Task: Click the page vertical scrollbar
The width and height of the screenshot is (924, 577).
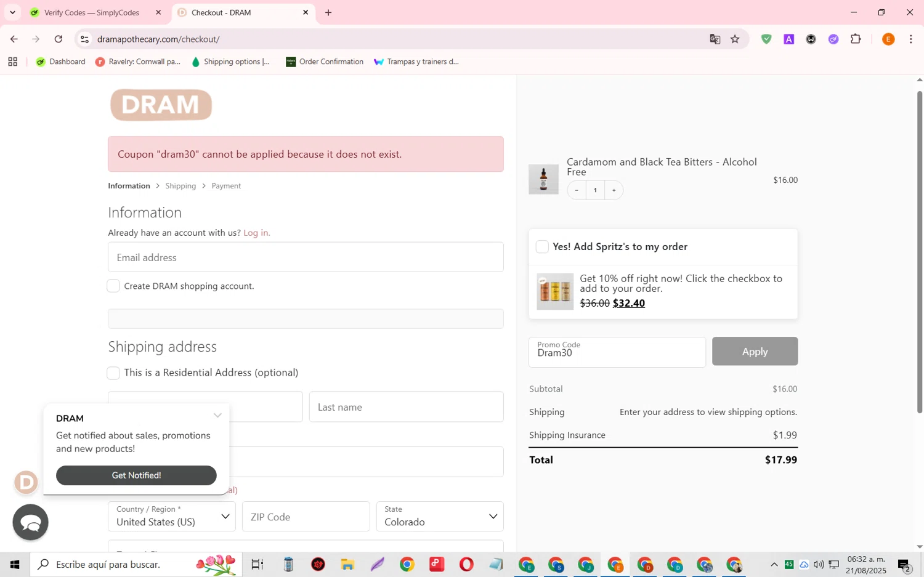Action: (x=920, y=252)
